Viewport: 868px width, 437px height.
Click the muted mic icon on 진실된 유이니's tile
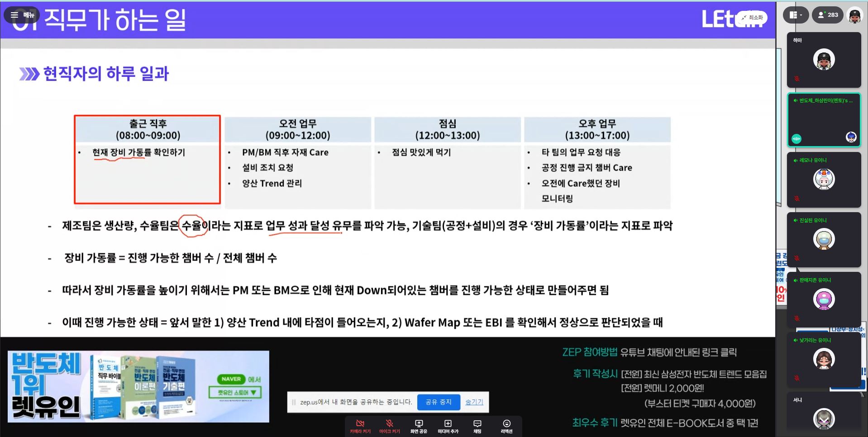(797, 258)
